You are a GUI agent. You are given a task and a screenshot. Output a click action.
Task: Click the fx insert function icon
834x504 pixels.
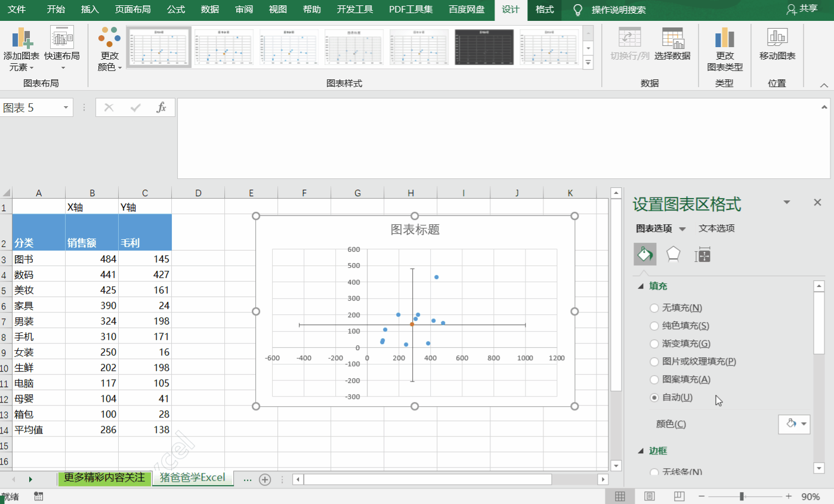click(162, 108)
